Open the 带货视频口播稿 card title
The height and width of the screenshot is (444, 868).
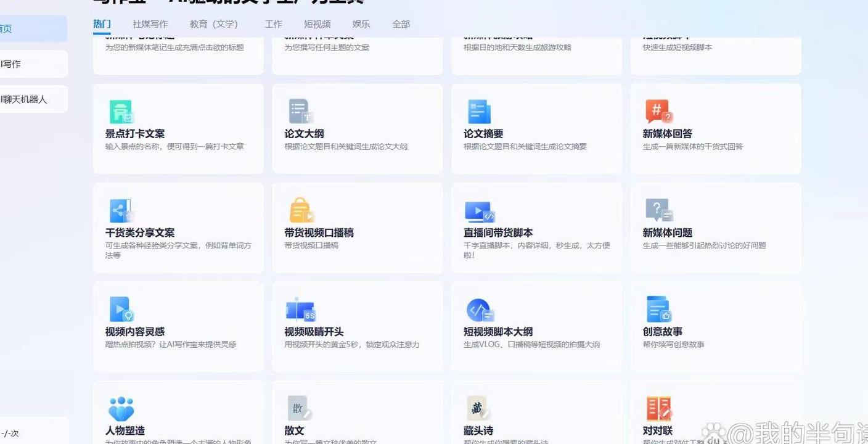(x=319, y=233)
